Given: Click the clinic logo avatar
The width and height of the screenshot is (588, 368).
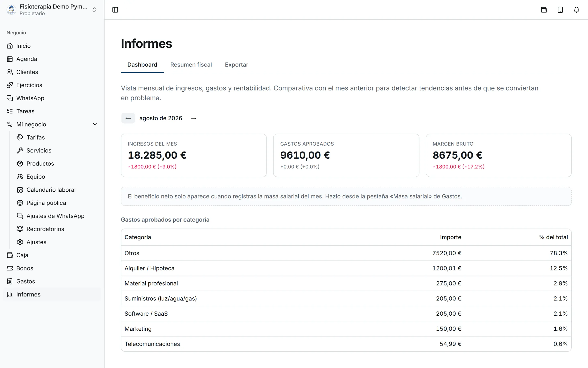Looking at the screenshot, I should click(x=11, y=10).
